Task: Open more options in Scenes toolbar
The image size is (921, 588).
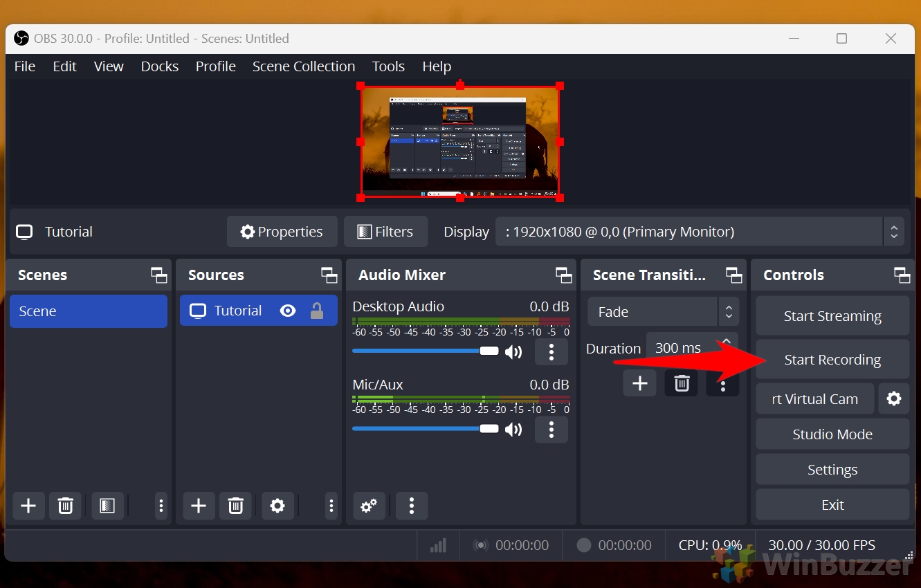Action: coord(161,506)
